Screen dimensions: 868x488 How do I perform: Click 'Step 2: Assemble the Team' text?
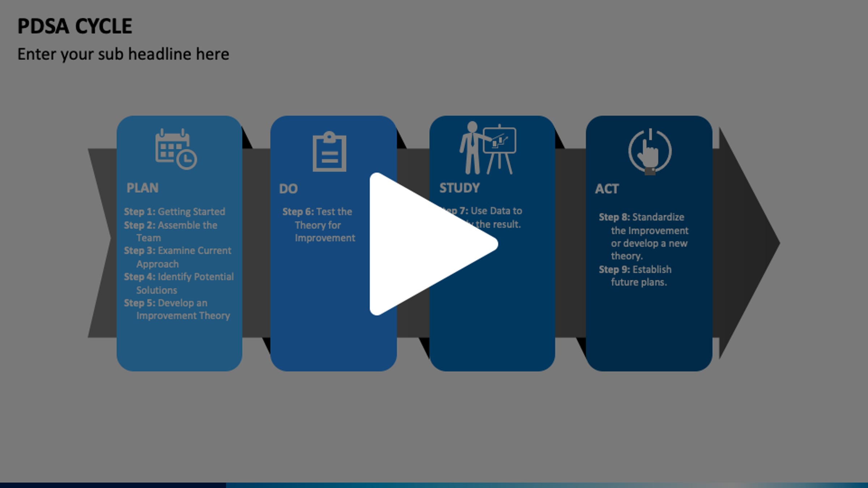[171, 231]
